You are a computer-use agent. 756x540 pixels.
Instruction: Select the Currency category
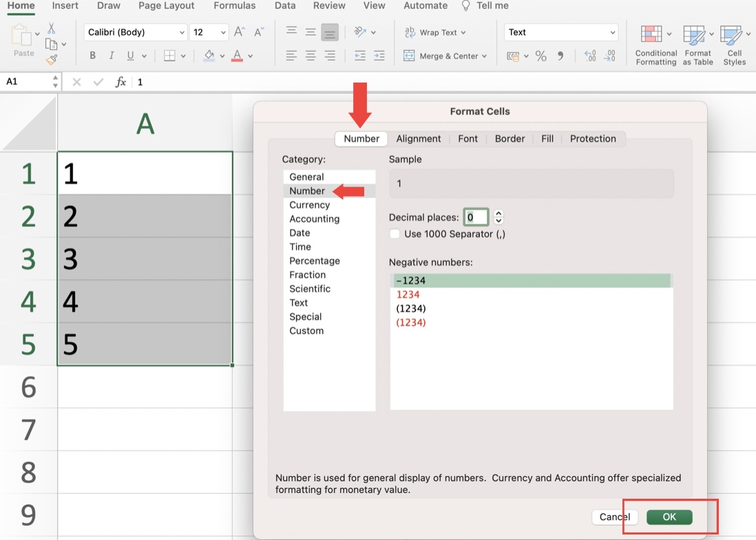[x=329, y=205]
